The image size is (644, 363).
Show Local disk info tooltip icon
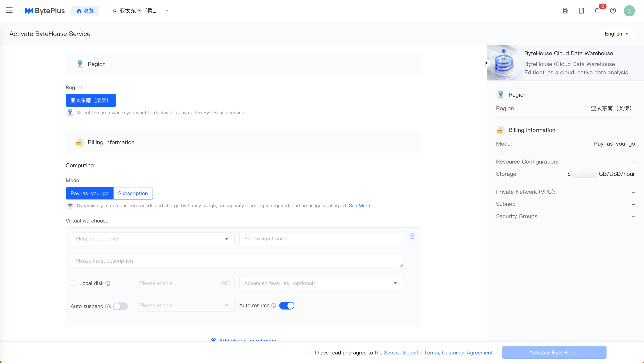coord(108,283)
